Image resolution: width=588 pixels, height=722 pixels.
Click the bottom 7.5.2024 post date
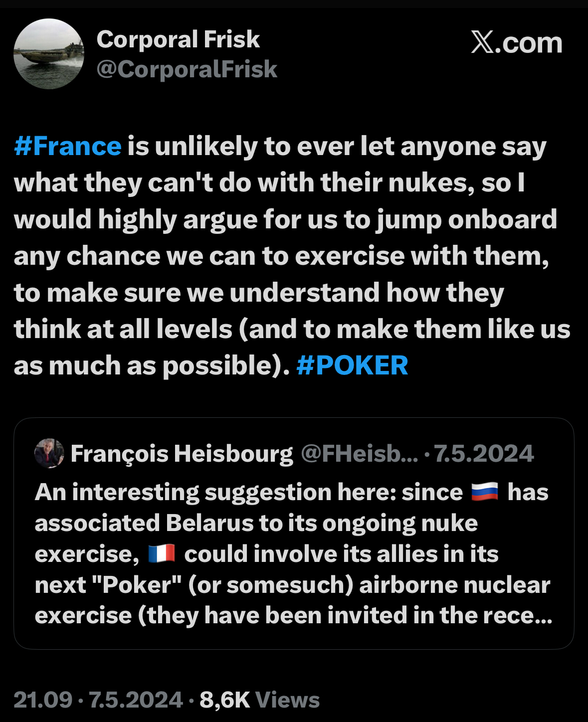pos(136,700)
